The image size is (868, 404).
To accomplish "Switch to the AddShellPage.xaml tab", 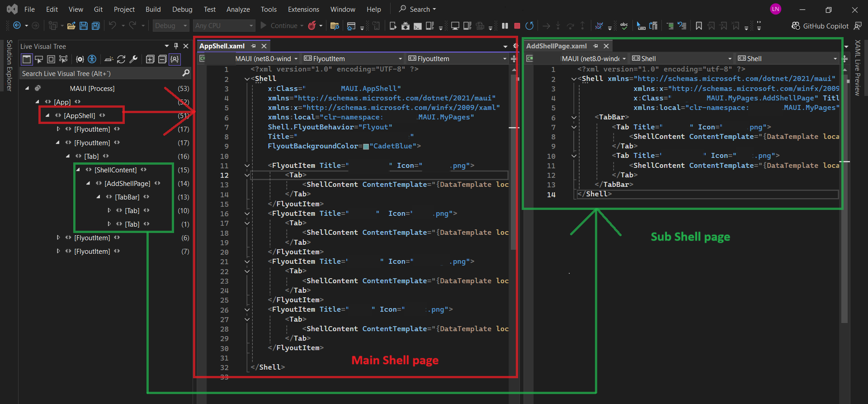I will 557,46.
